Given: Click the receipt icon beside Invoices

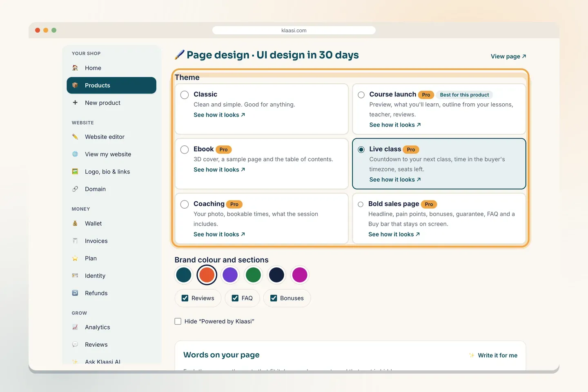Looking at the screenshot, I should [75, 241].
